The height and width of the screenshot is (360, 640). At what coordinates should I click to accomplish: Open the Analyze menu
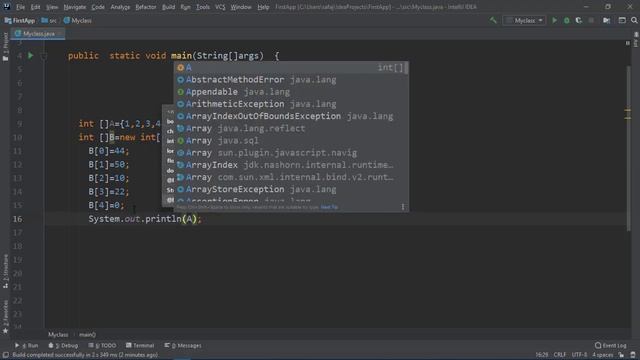click(120, 7)
